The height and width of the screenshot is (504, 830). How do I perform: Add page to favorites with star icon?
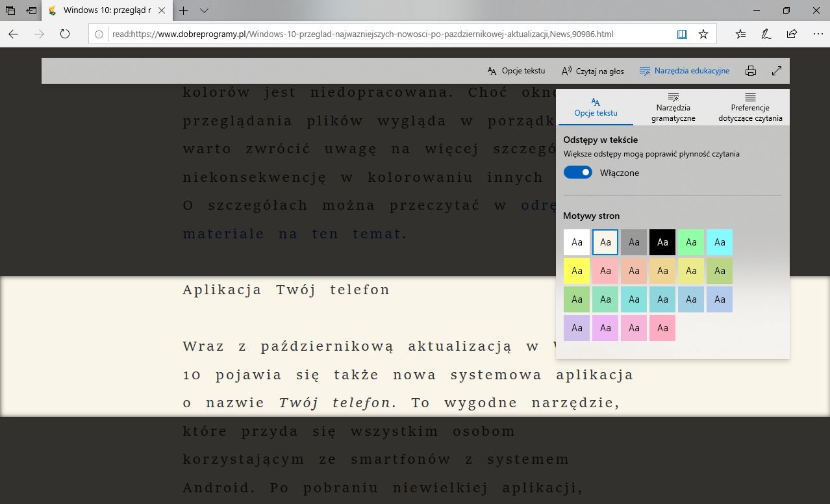point(703,33)
